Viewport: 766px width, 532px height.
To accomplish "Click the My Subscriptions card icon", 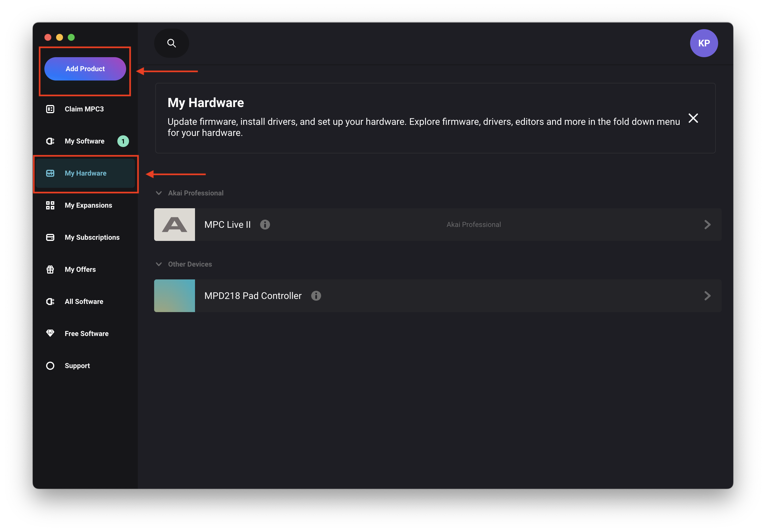I will 50,237.
